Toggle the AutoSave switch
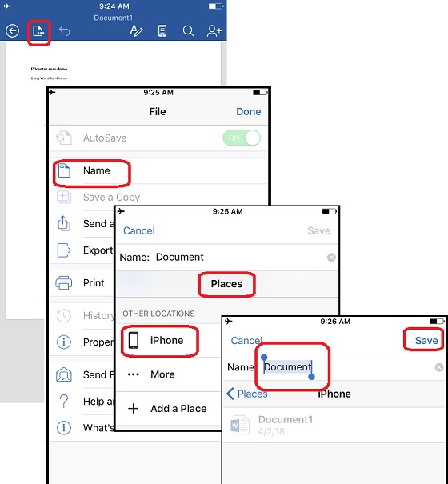 pyautogui.click(x=242, y=138)
